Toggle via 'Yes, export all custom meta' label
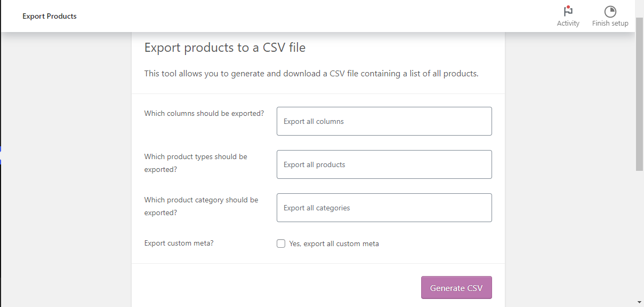644x307 pixels. (334, 243)
